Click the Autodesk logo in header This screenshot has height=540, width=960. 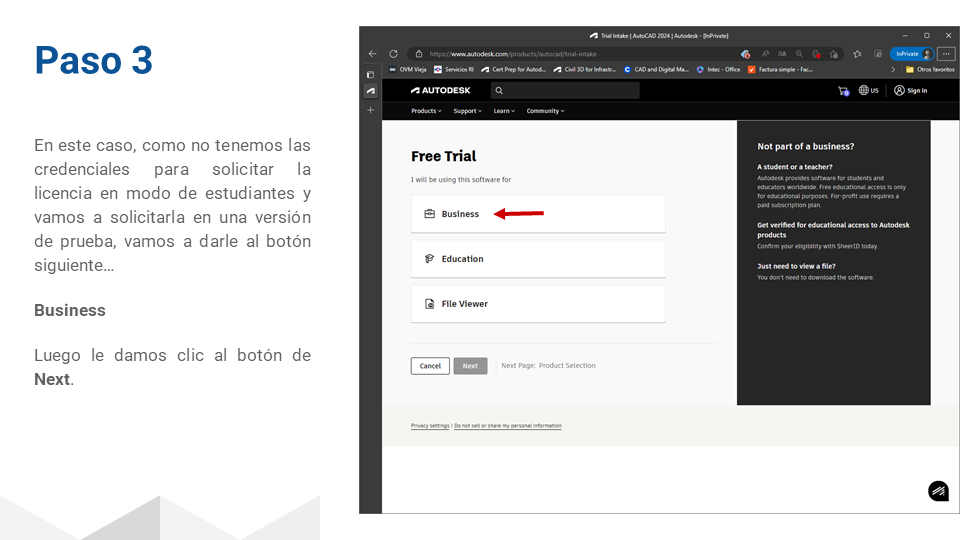click(x=441, y=90)
